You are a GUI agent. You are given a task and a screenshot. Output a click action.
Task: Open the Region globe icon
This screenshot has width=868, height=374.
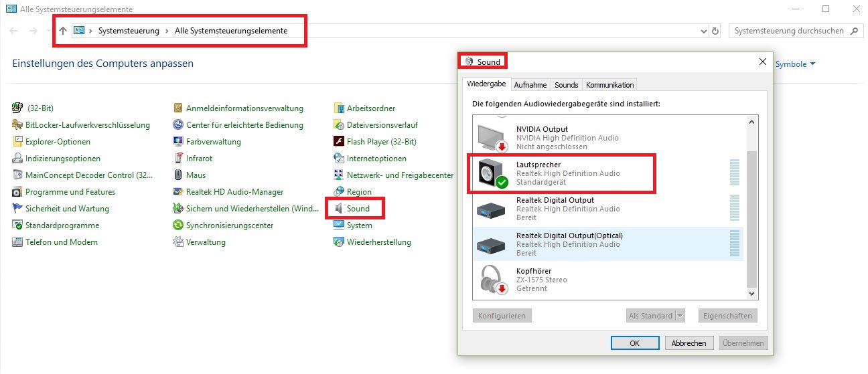coord(340,192)
